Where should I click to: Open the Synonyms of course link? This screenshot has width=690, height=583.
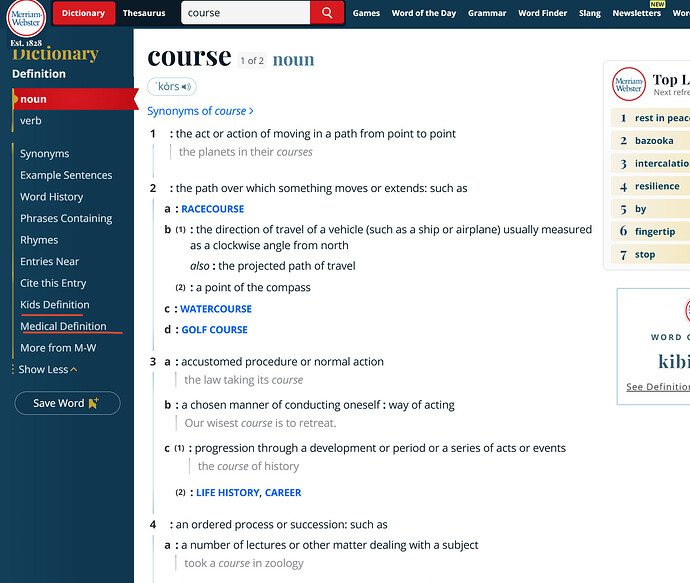coord(200,111)
